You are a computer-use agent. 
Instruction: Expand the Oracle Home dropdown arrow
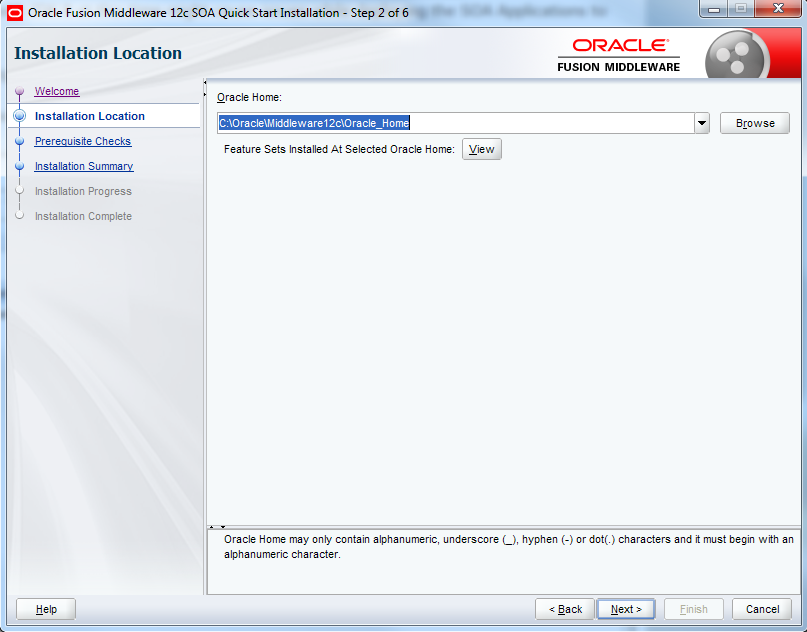[702, 123]
